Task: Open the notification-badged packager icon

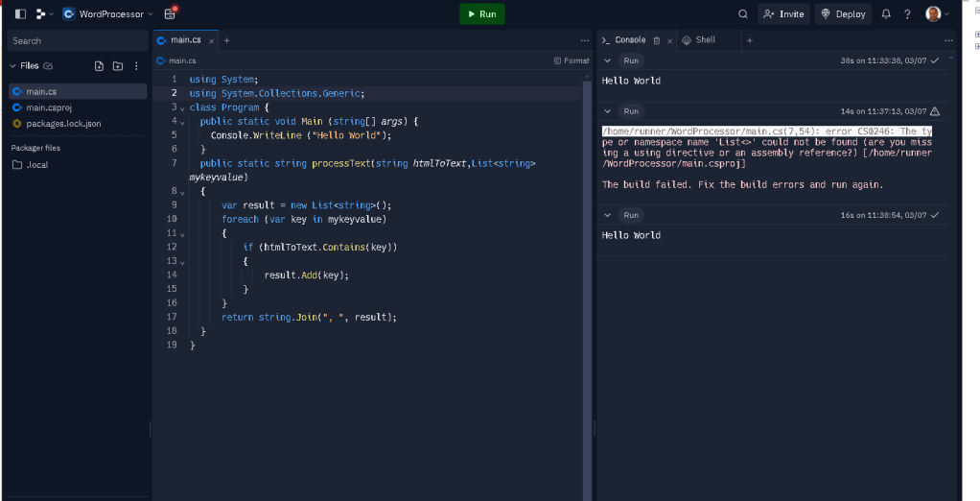Action: point(170,13)
